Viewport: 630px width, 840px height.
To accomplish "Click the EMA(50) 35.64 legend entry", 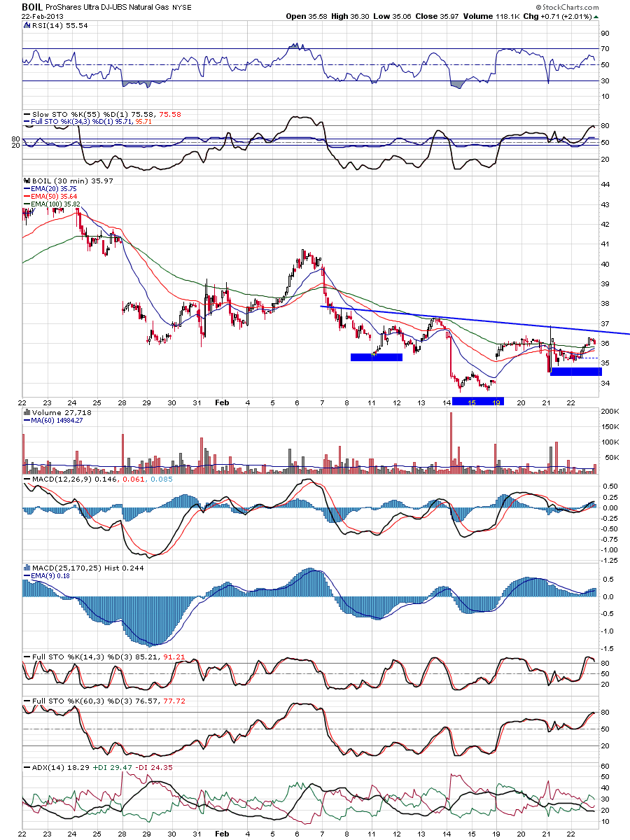I will tap(55, 197).
